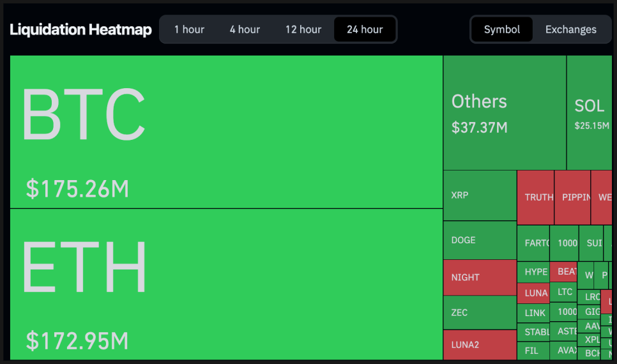Select the SUI heatmap tile
The height and width of the screenshot is (364, 617).
pos(591,243)
